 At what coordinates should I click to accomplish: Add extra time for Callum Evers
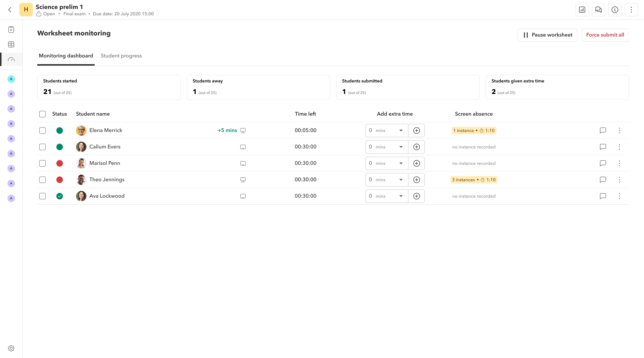pos(416,147)
